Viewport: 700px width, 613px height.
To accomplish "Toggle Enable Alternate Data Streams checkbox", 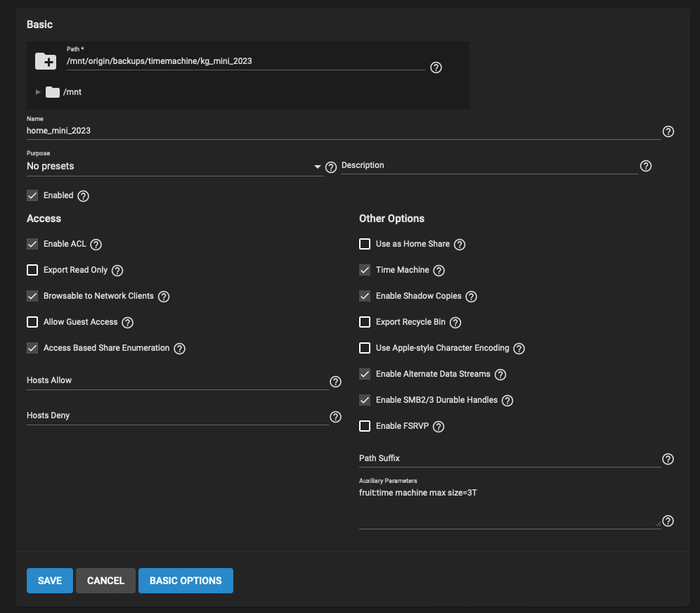I will [365, 374].
